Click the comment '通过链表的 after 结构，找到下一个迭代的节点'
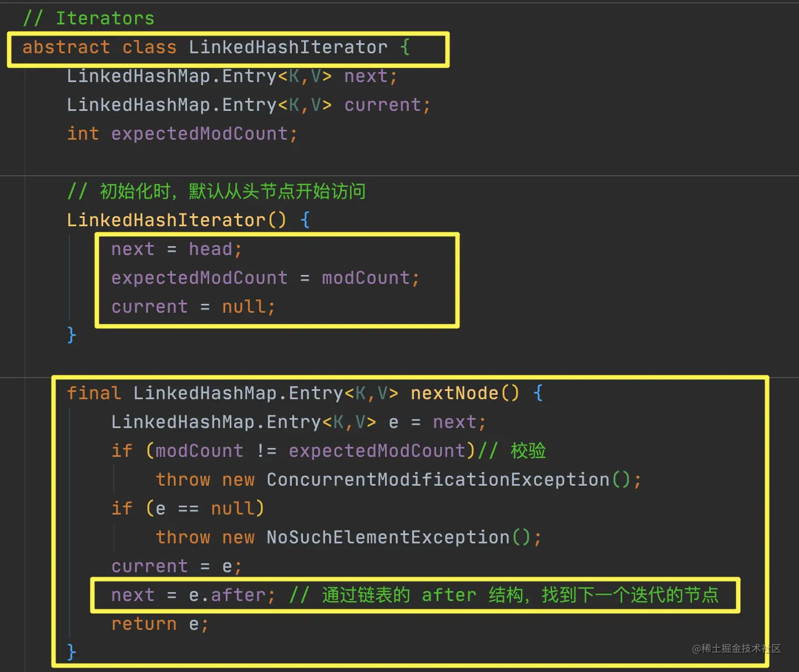This screenshot has height=672, width=799. point(520,595)
